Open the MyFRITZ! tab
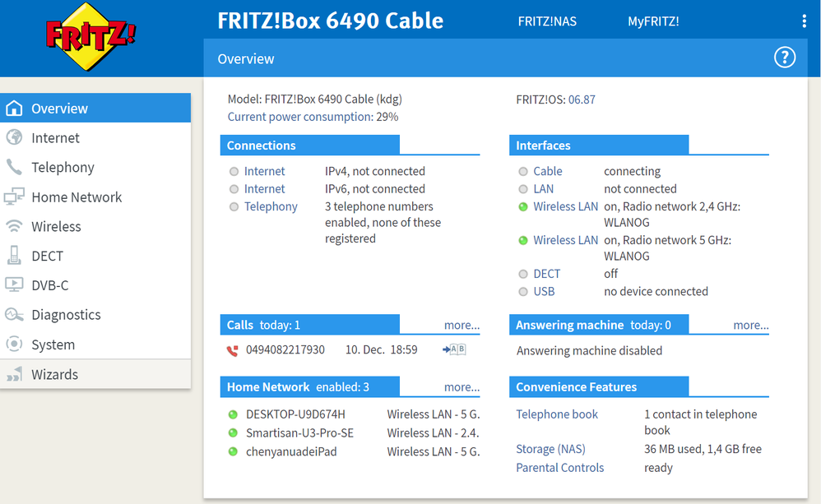This screenshot has width=821, height=504. [653, 21]
